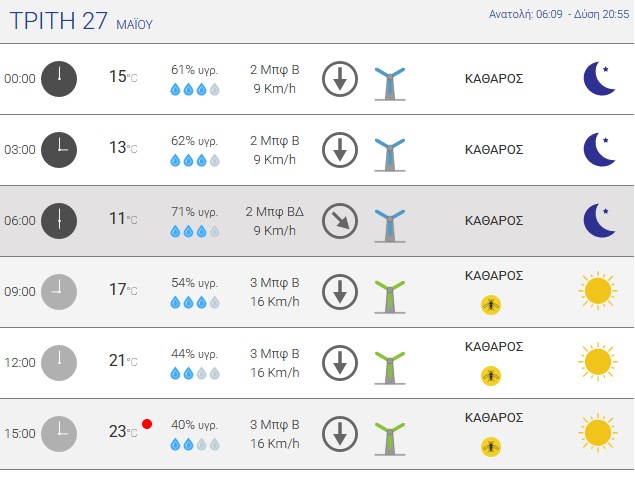Click the red dot beside 23°C
The width and height of the screenshot is (635, 479).
147,424
